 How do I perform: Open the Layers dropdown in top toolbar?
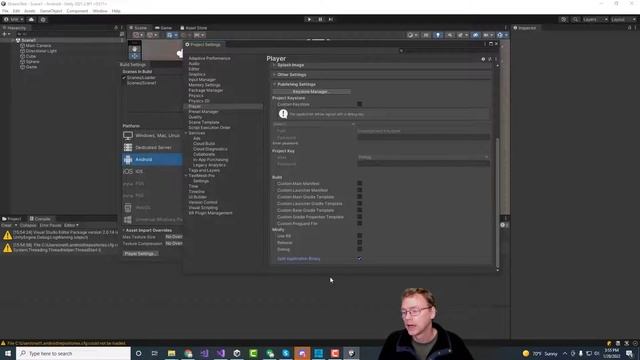pyautogui.click(x=595, y=19)
